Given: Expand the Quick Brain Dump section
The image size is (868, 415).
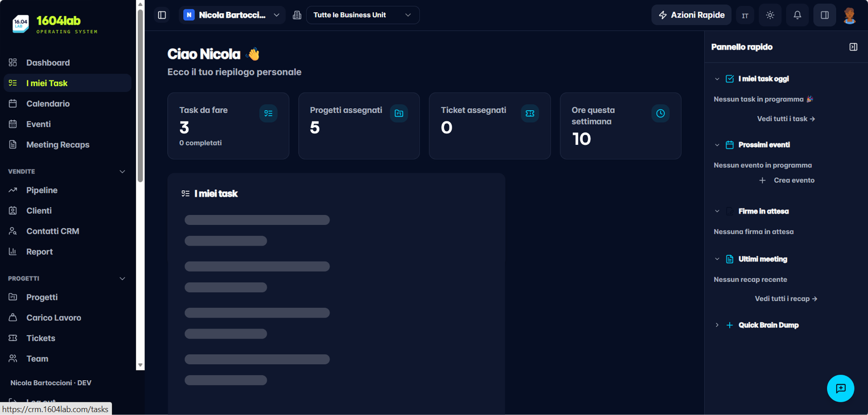Looking at the screenshot, I should pyautogui.click(x=717, y=325).
